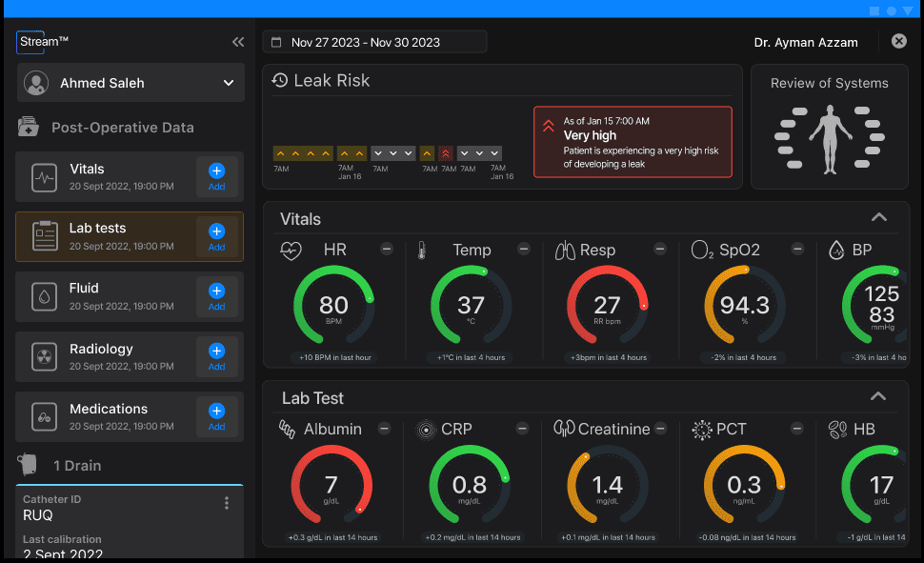Remove the HR widget with minus button
Image resolution: width=924 pixels, height=563 pixels.
click(387, 249)
